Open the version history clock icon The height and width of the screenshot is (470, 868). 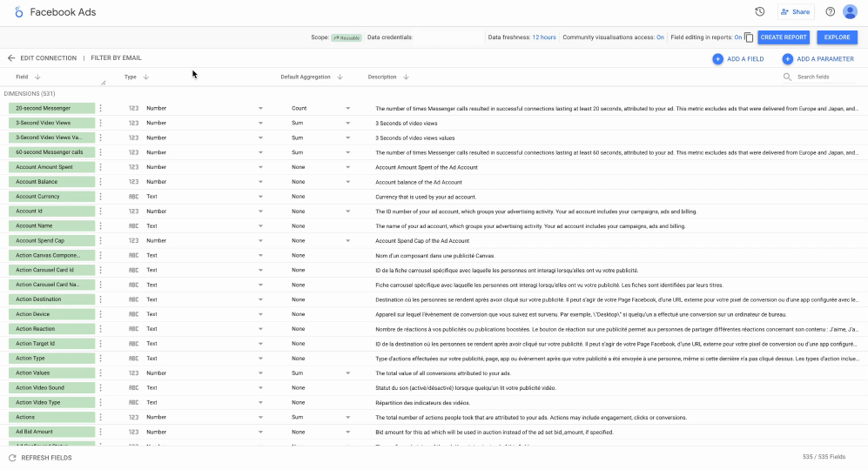point(759,11)
